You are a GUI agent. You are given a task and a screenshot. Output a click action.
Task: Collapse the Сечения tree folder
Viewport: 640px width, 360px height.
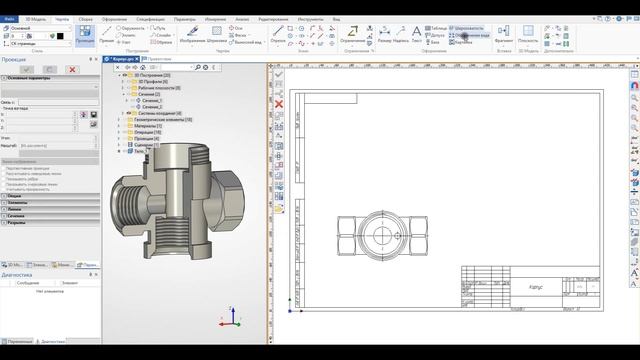click(123, 94)
